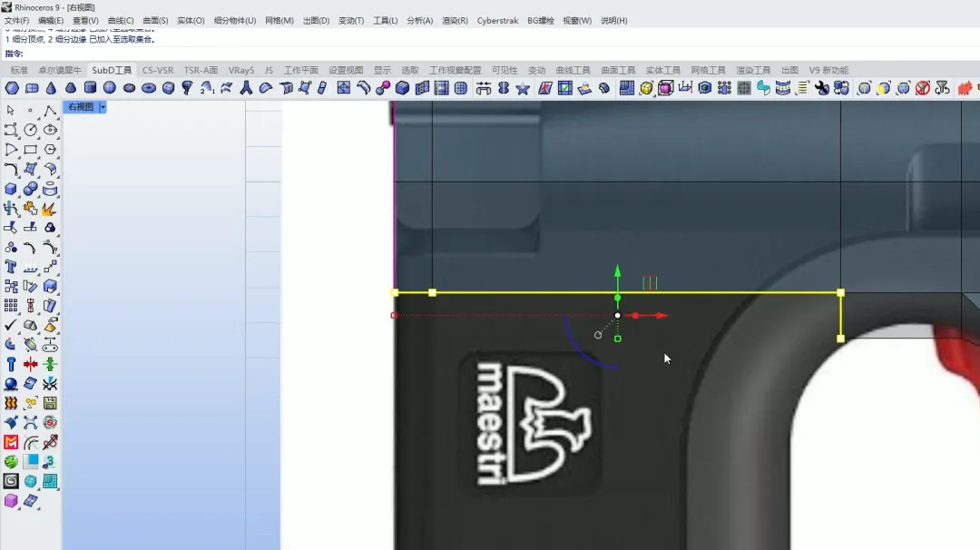Switch to the SubD工具 toolbar tab
Viewport: 980px width, 550px height.
[x=112, y=70]
